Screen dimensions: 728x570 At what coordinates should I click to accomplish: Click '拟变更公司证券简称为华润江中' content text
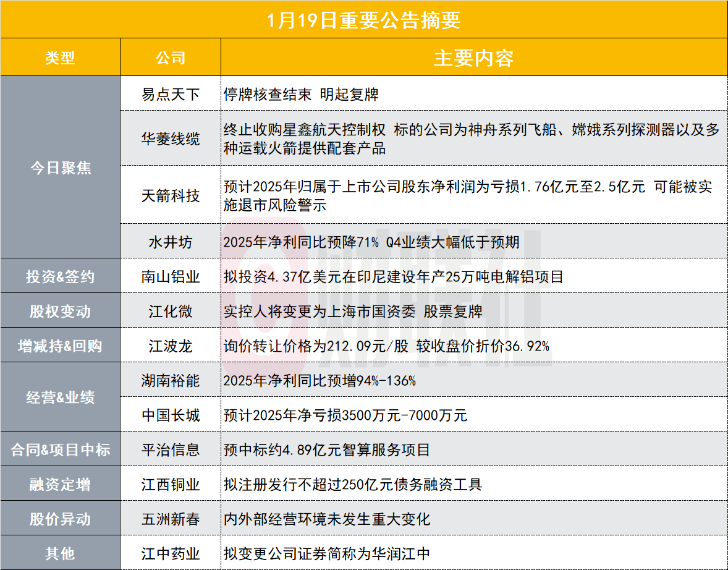(x=327, y=554)
